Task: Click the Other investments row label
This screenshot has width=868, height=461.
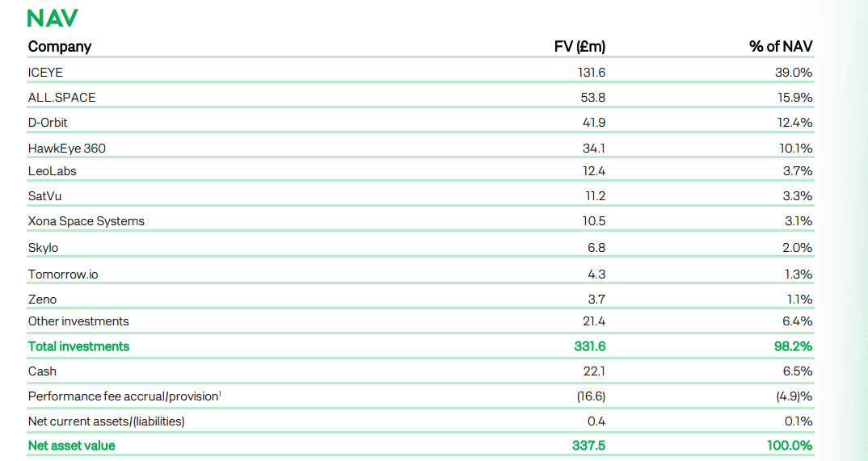Action: pyautogui.click(x=78, y=321)
